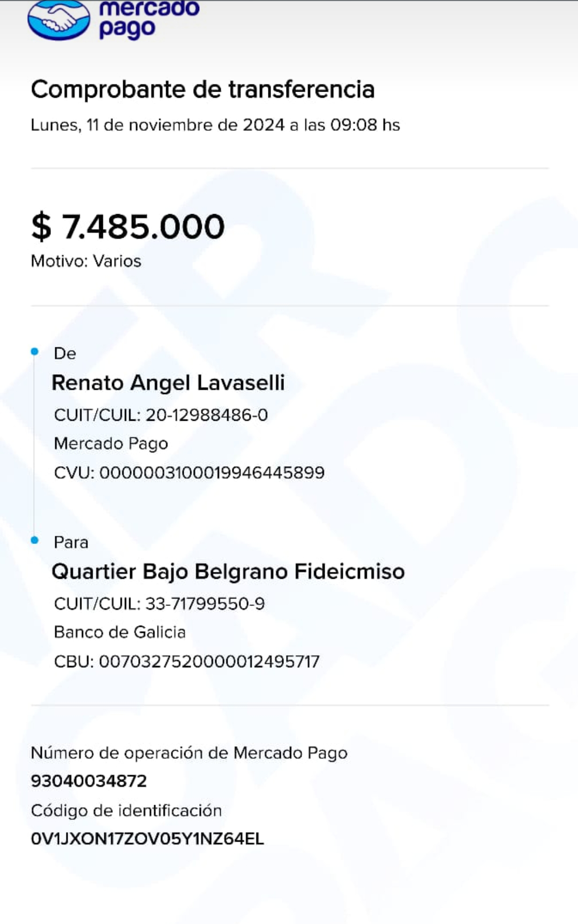This screenshot has height=924, width=578.
Task: Select the operation number 93040034872
Action: point(89,781)
